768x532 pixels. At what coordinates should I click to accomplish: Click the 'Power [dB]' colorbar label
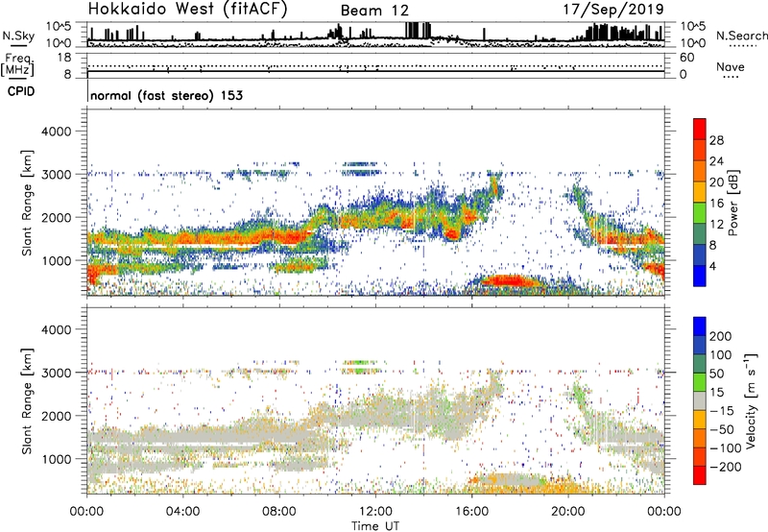pyautogui.click(x=732, y=203)
